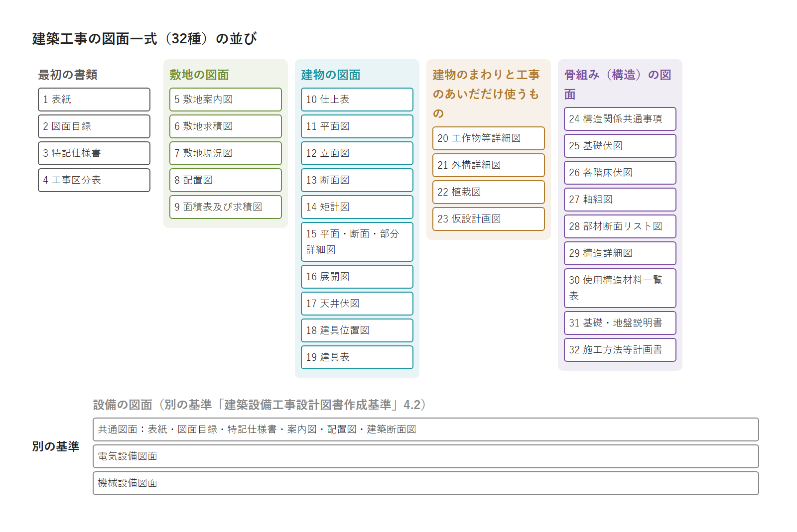Select '30 使用構造材料一覧表' item
The height and width of the screenshot is (532, 797).
point(620,288)
